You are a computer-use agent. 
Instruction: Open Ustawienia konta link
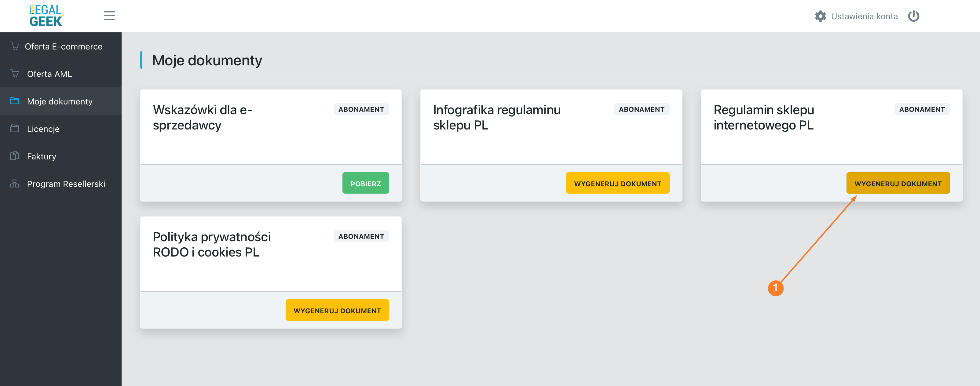864,16
